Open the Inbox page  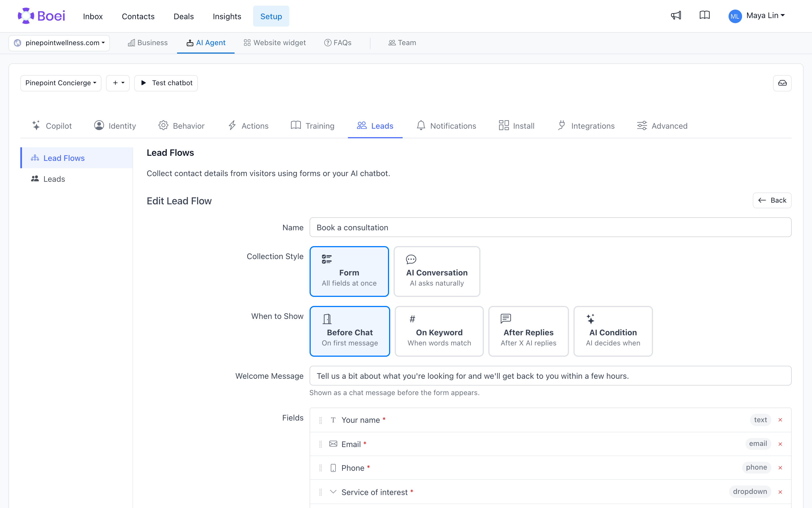pos(92,16)
